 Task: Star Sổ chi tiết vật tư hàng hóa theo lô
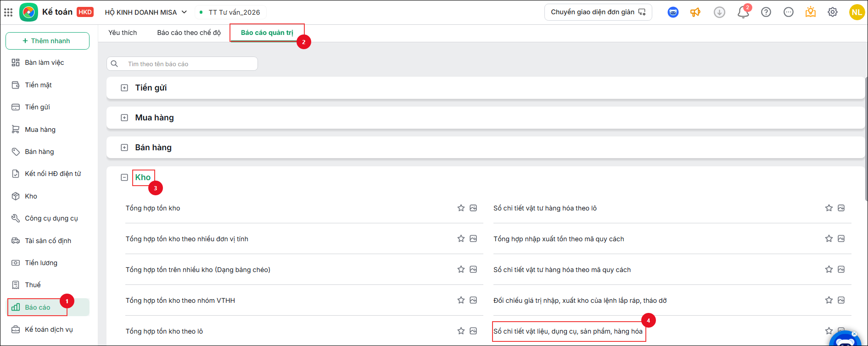829,208
